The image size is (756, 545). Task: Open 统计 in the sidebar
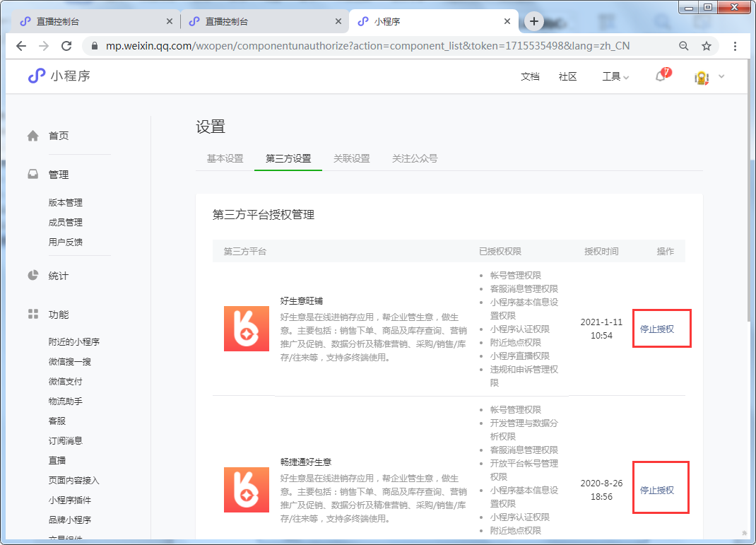[59, 276]
